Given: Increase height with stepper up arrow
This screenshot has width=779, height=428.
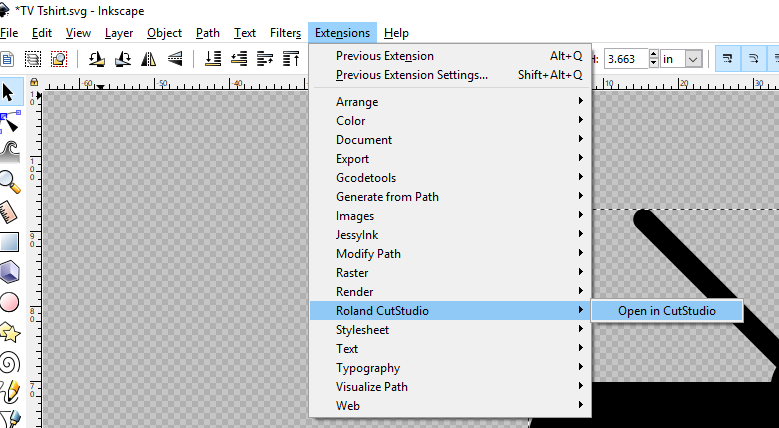Looking at the screenshot, I should [654, 54].
